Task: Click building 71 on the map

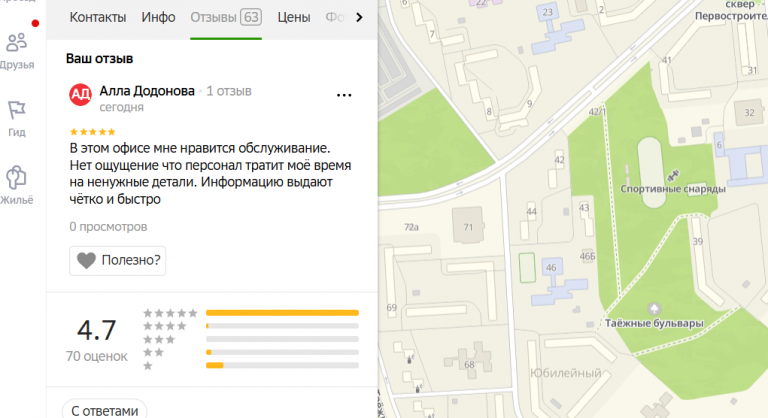Action: tap(468, 227)
